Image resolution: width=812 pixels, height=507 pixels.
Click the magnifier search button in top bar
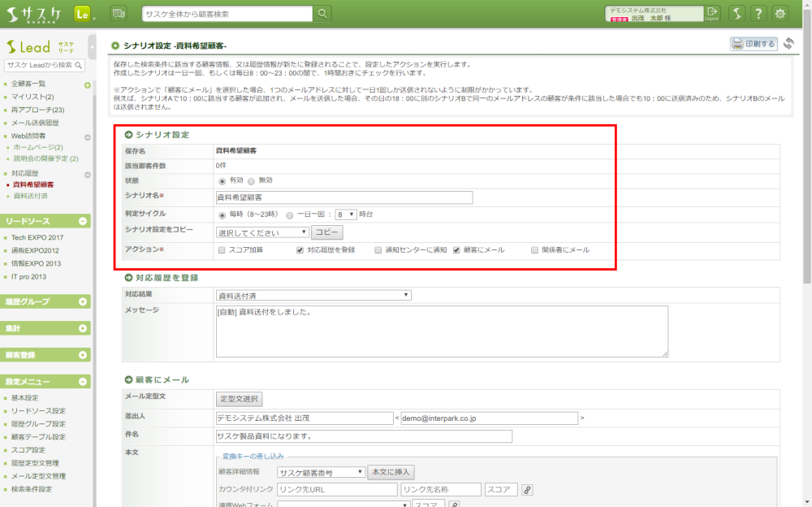[323, 13]
